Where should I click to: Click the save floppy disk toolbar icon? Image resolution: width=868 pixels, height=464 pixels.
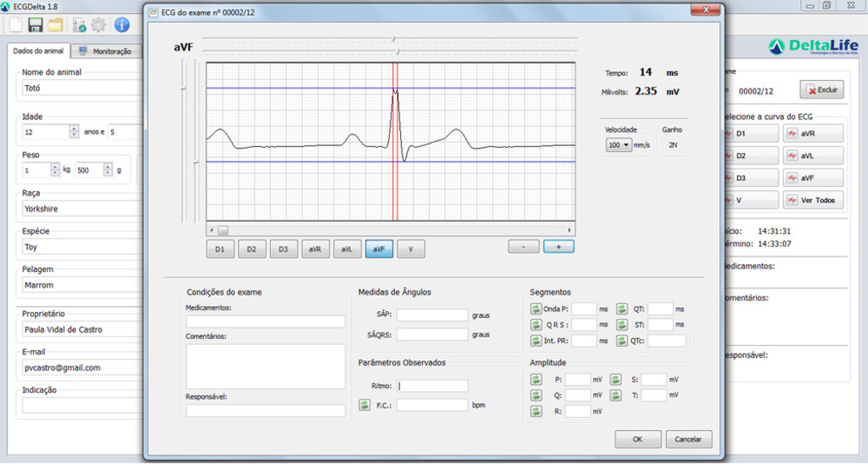pos(36,25)
